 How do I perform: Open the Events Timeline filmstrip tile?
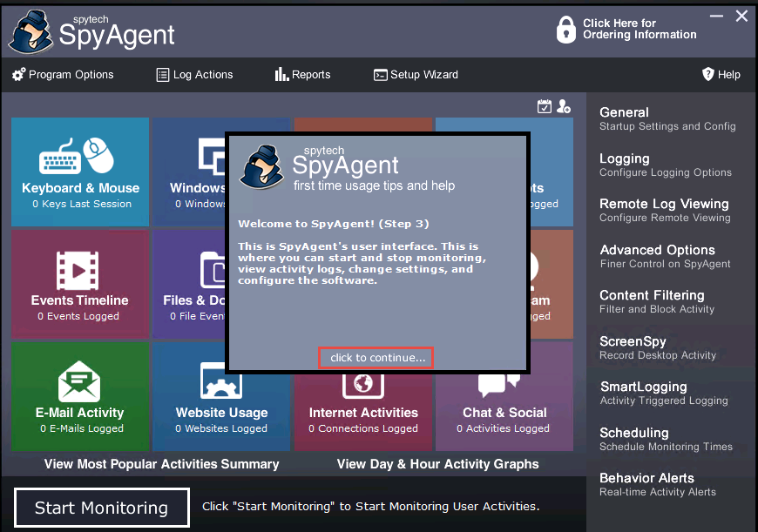click(80, 284)
